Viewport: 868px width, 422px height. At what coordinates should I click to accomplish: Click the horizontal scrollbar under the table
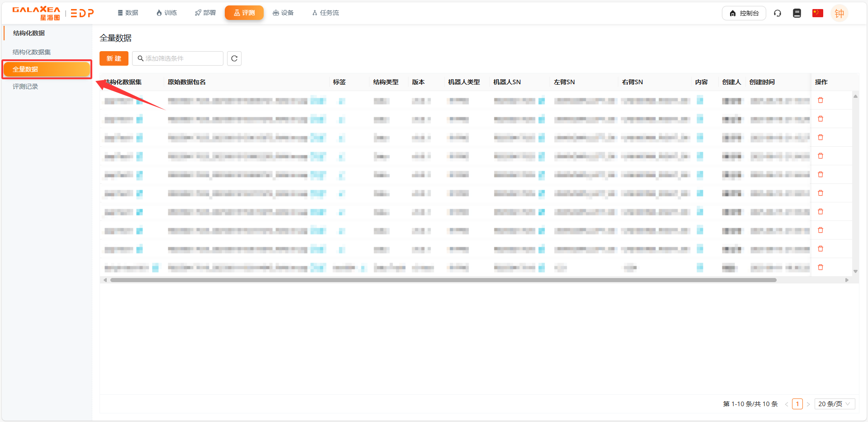click(x=443, y=280)
